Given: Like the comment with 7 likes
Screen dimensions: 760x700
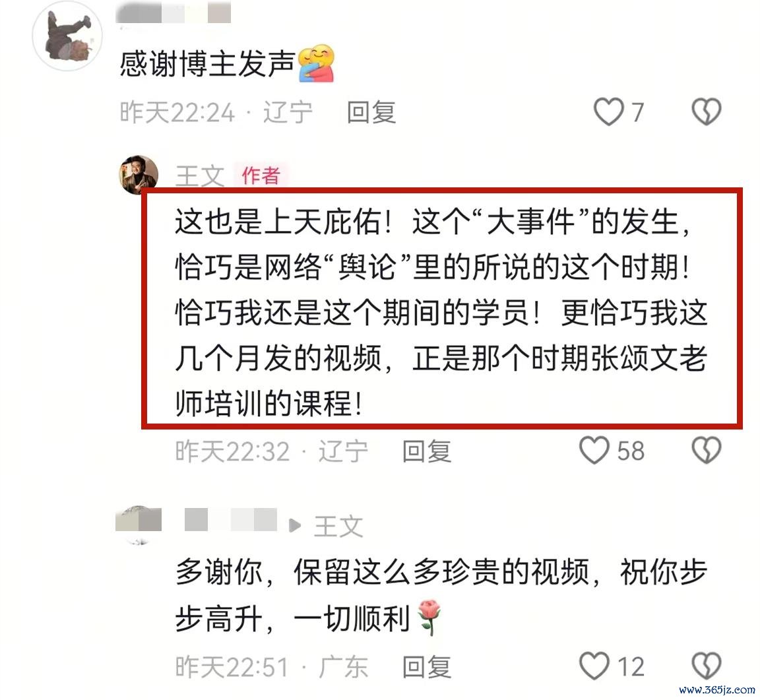Looking at the screenshot, I should (609, 111).
